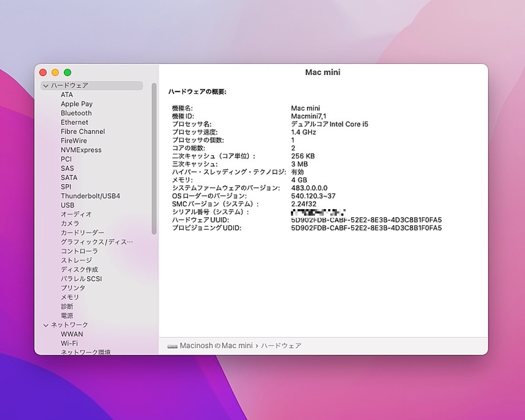Select PCI in the sidebar
This screenshot has width=525, height=420.
click(x=66, y=159)
